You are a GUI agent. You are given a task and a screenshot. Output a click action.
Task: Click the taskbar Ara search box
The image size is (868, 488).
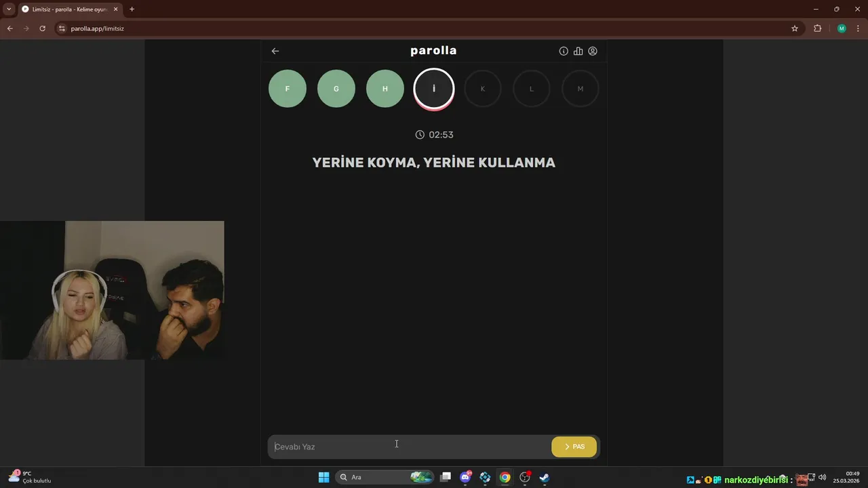coord(384,477)
